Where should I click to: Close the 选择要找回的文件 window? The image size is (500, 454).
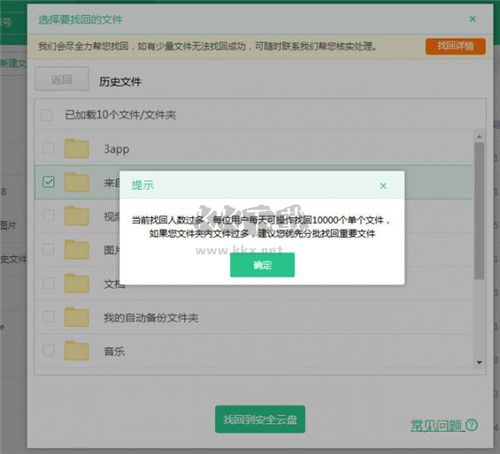coord(472,19)
